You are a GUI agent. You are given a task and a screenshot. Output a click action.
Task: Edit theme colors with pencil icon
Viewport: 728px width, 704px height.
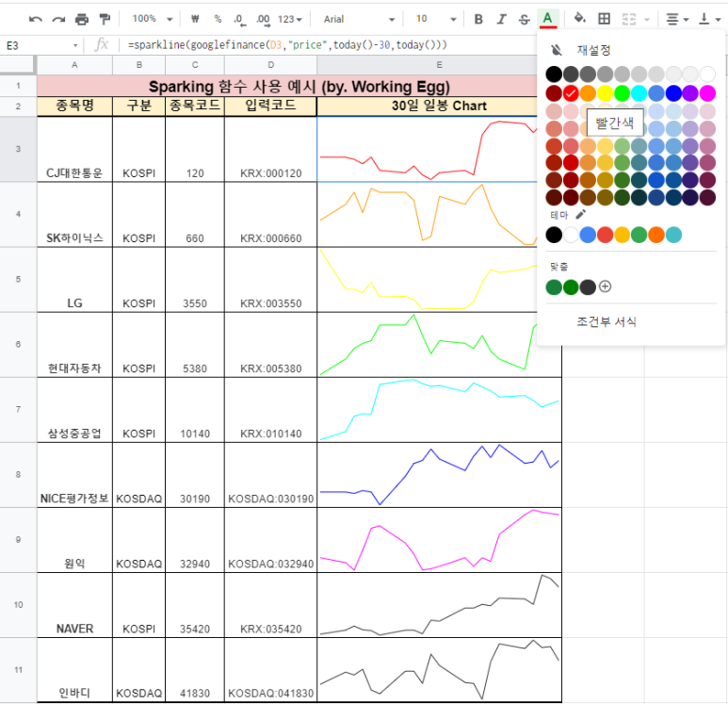580,214
